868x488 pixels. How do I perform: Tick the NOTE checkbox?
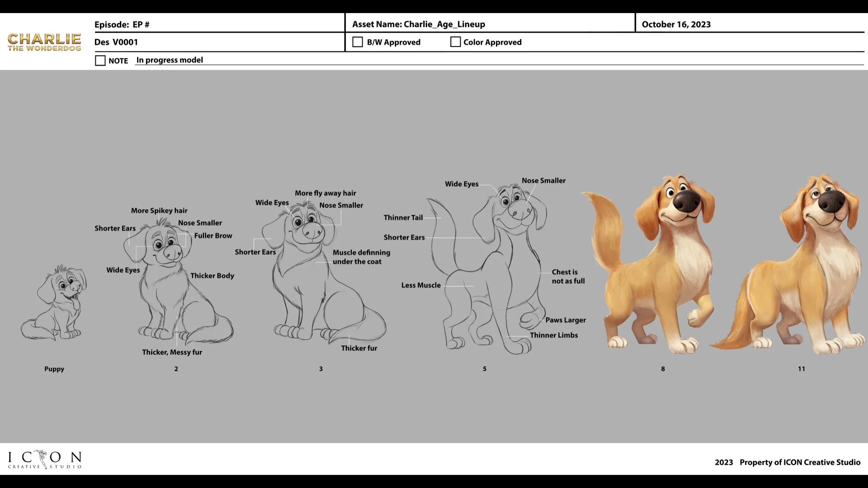point(100,61)
